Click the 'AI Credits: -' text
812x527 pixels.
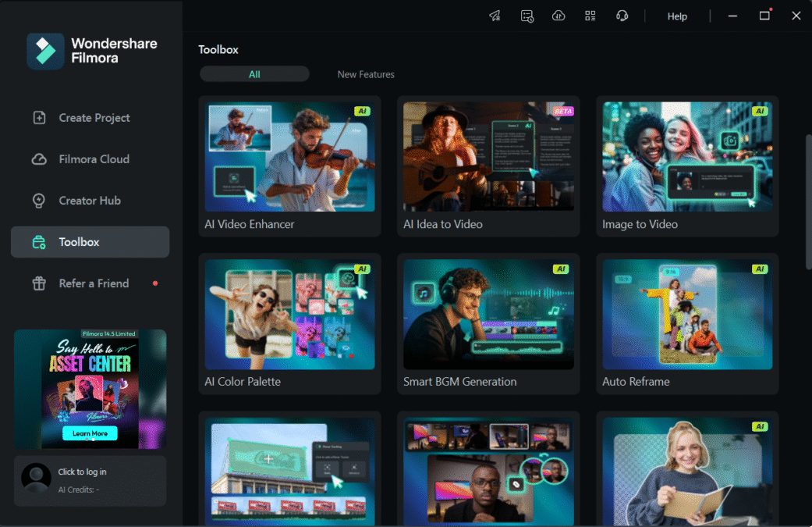pos(79,490)
